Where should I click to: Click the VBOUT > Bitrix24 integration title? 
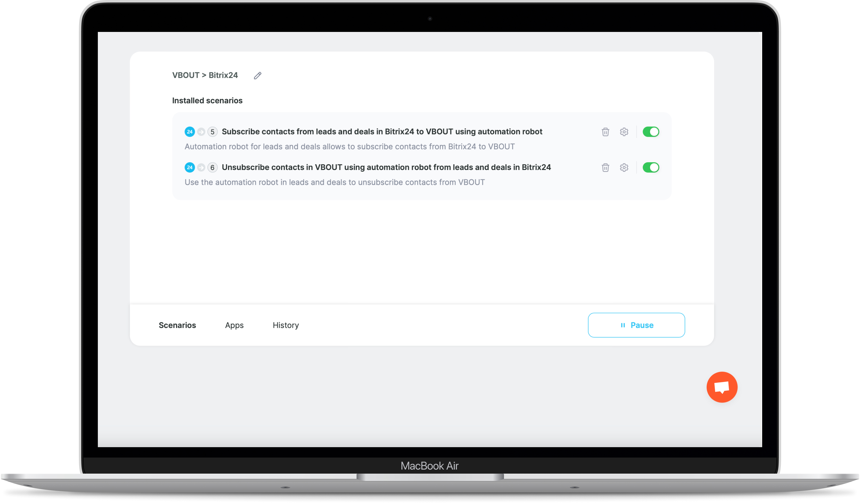click(205, 76)
